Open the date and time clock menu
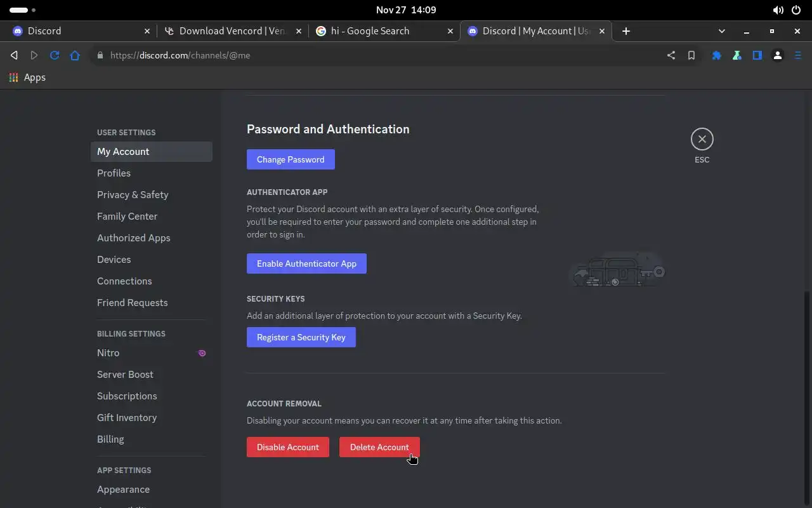The image size is (812, 508). pos(406,10)
